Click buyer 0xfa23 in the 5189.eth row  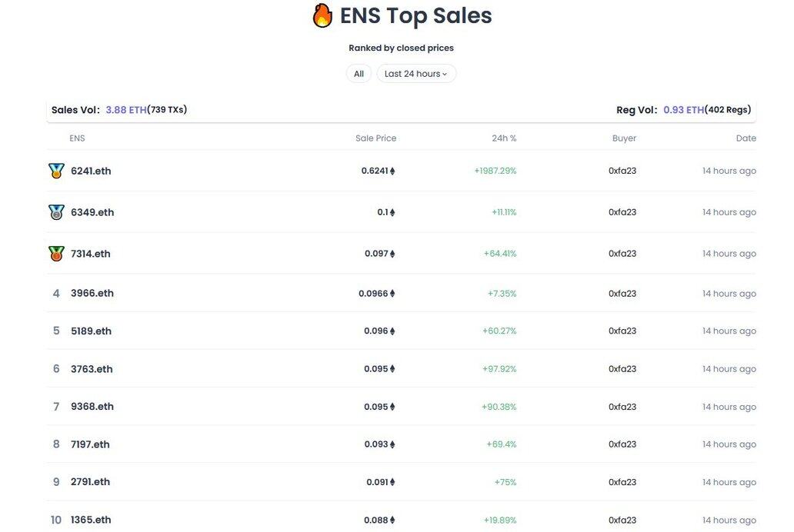pyautogui.click(x=622, y=331)
